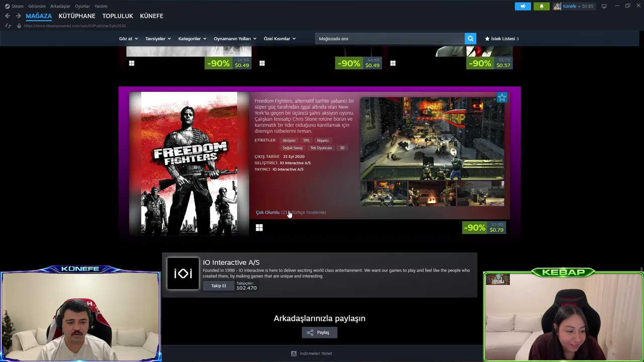The image size is (644, 362).
Task: Click the Çok Olumlu reviews link
Action: click(x=267, y=212)
